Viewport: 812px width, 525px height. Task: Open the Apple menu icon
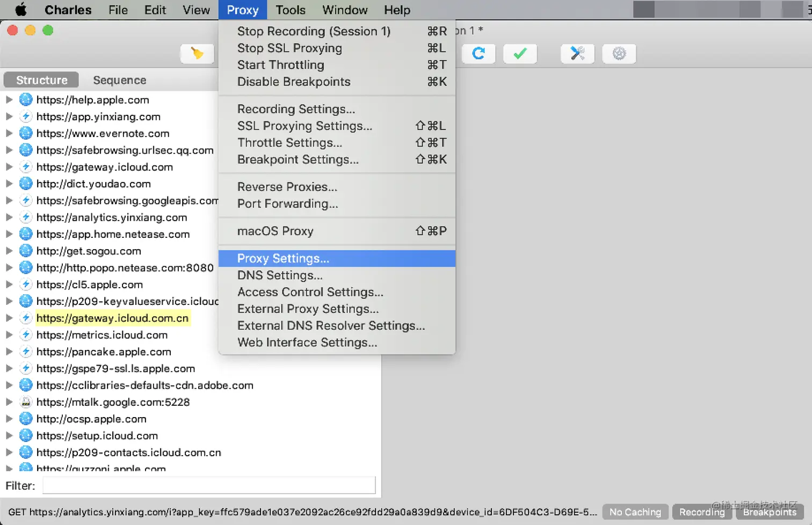(x=21, y=10)
